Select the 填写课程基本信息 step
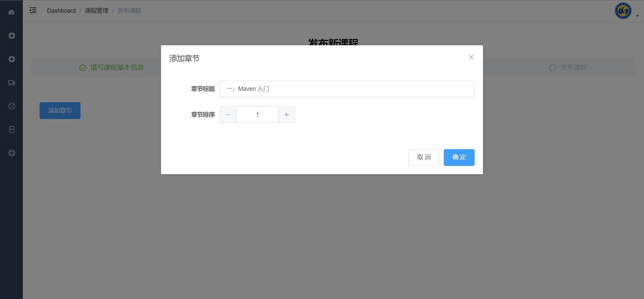Viewport: 644px width, 299px height. [112, 68]
